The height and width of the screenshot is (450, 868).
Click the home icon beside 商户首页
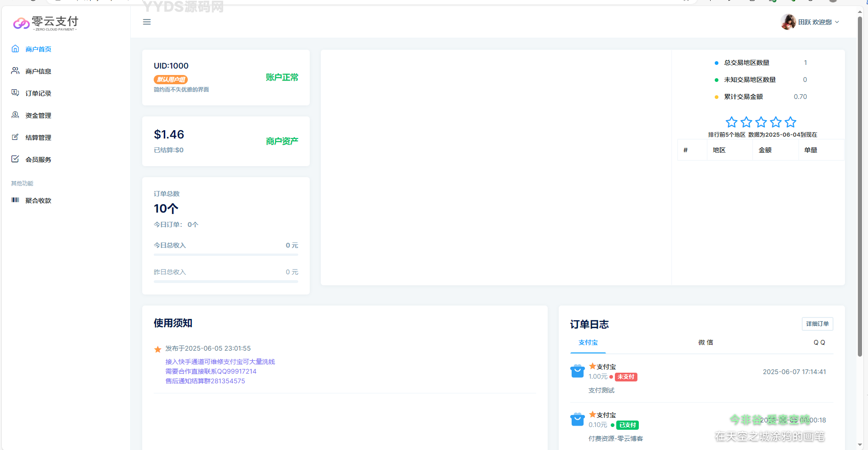[15, 49]
